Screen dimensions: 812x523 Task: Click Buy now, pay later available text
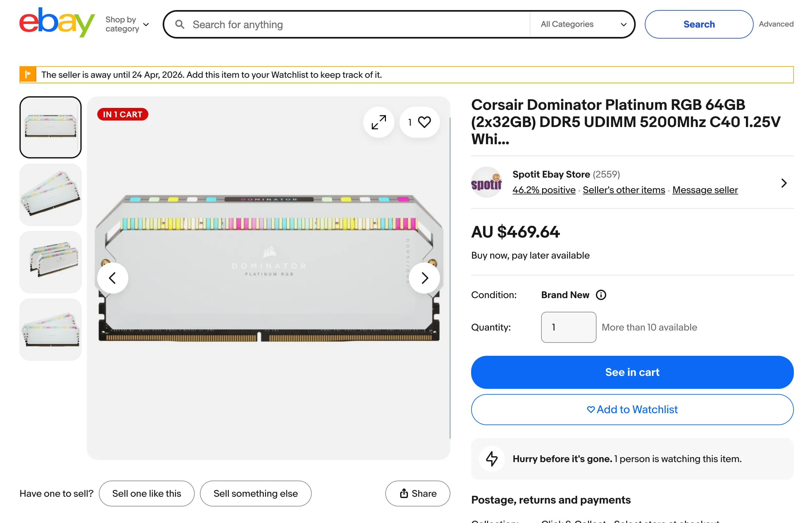tap(530, 255)
